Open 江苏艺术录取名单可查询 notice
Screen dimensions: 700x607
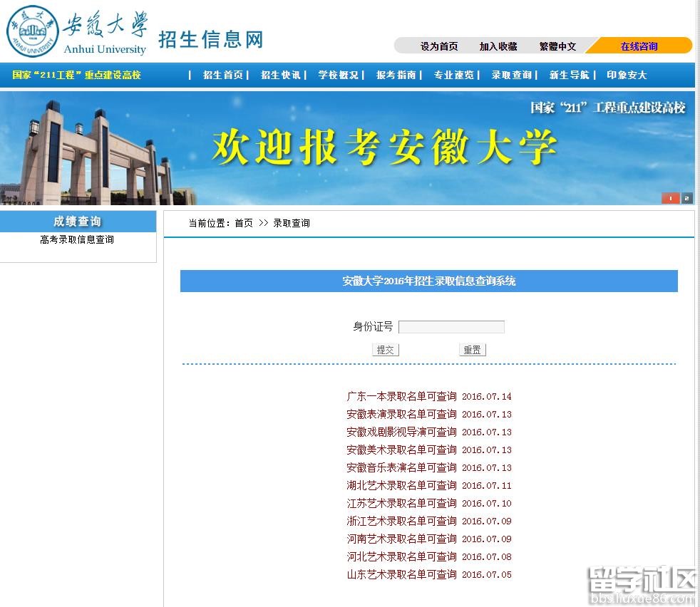(x=401, y=504)
